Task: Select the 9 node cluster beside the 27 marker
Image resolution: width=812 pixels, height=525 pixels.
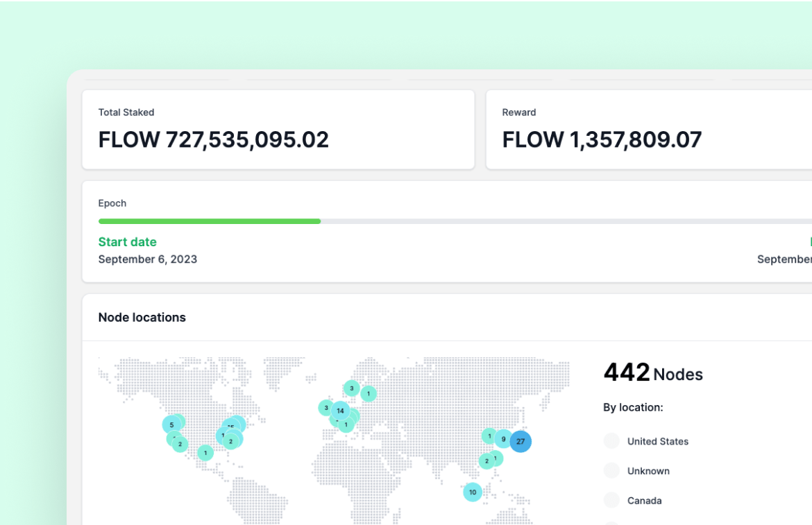Action: [503, 438]
